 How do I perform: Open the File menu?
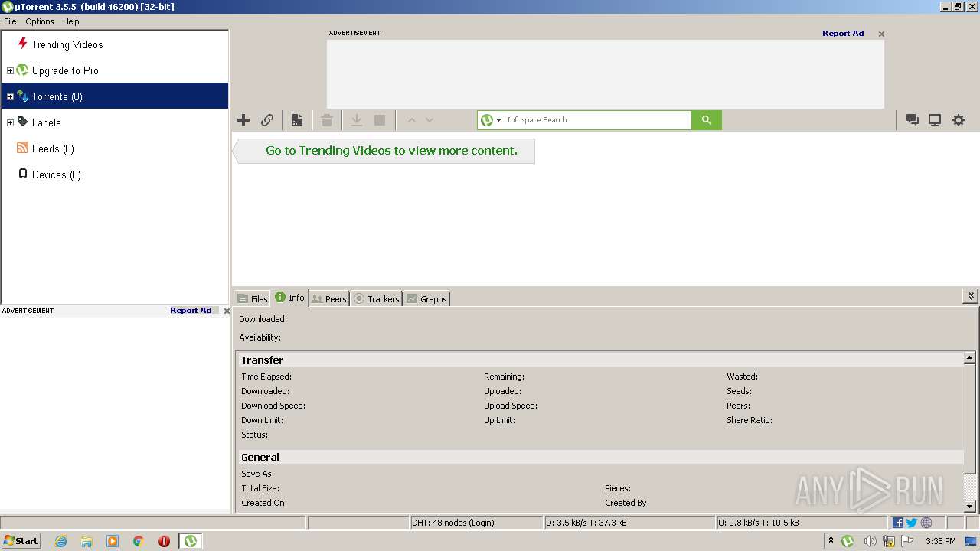[10, 21]
